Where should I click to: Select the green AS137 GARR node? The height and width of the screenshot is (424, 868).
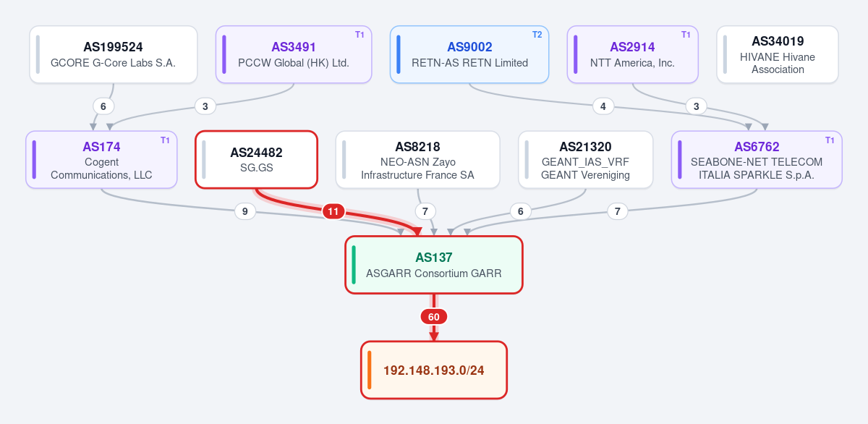434,265
